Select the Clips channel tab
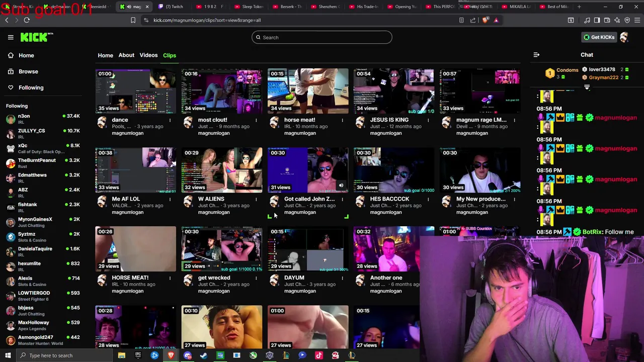The image size is (644, 362). 170,55
